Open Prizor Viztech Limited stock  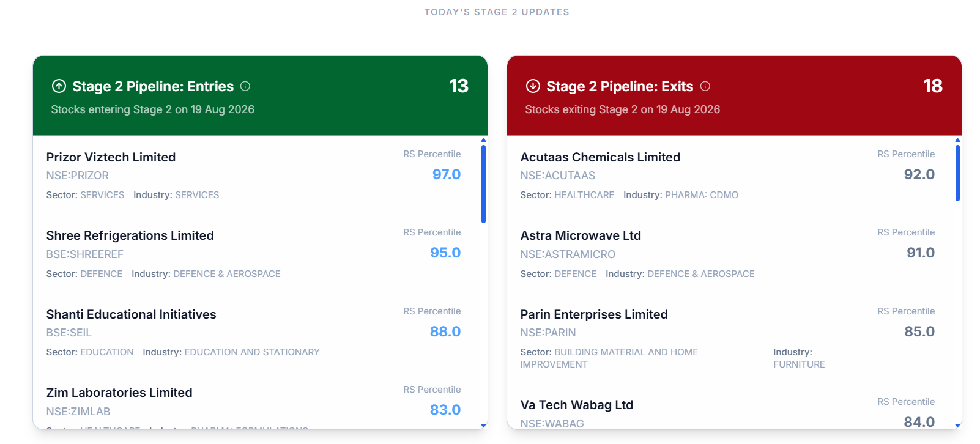tap(111, 157)
